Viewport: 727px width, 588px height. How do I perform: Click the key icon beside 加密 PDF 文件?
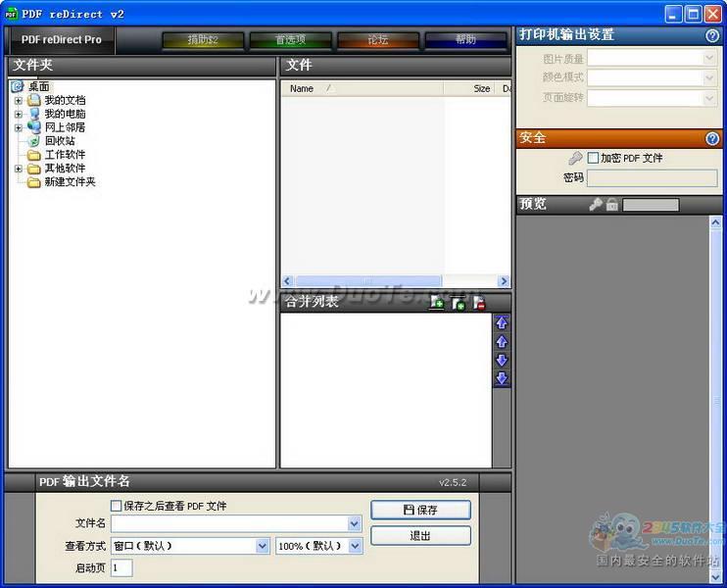[575, 158]
